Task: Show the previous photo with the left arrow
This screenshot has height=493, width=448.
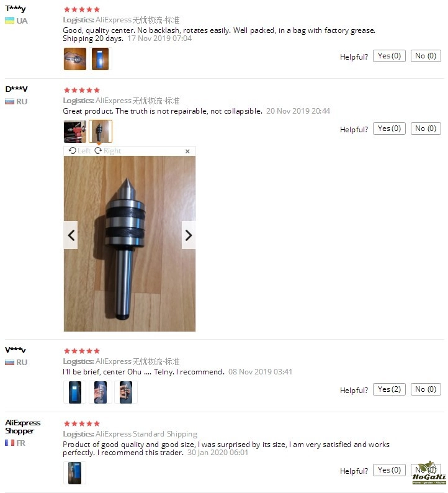Action: [71, 235]
